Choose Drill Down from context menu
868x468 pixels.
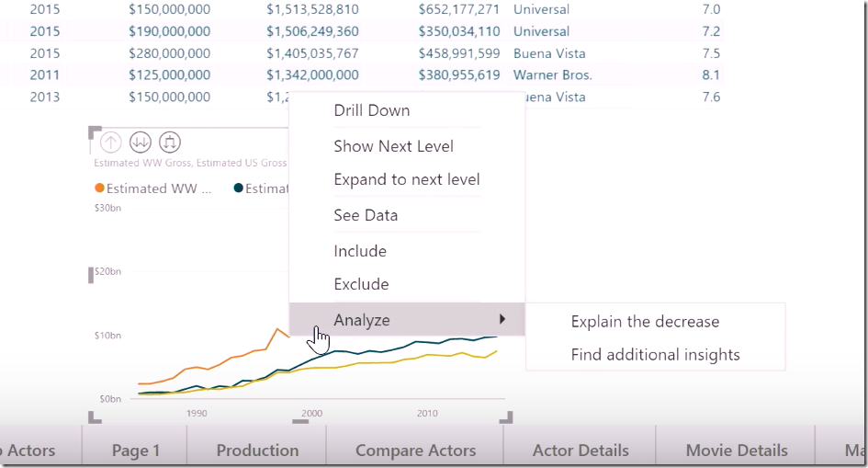(x=371, y=110)
